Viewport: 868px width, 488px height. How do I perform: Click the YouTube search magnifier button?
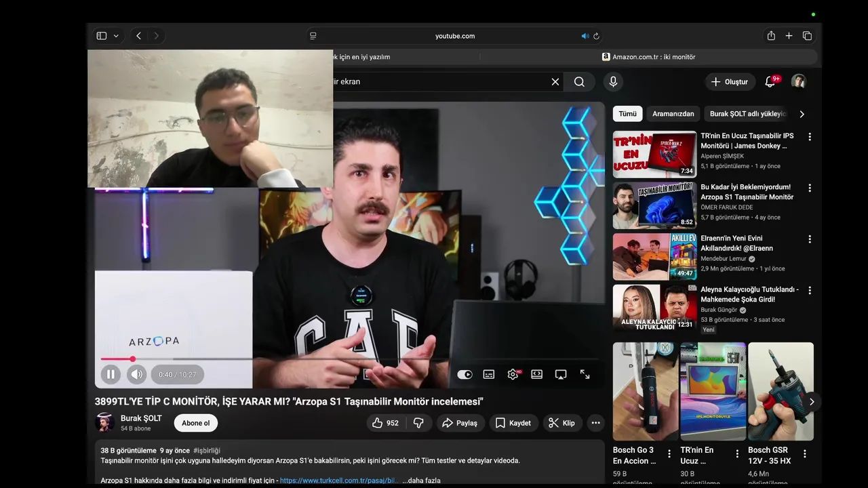point(579,81)
